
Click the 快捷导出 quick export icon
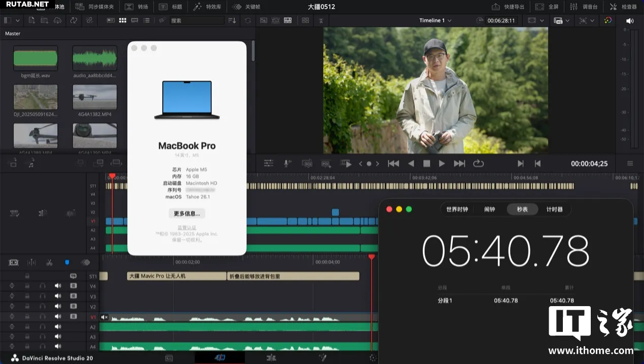point(495,7)
